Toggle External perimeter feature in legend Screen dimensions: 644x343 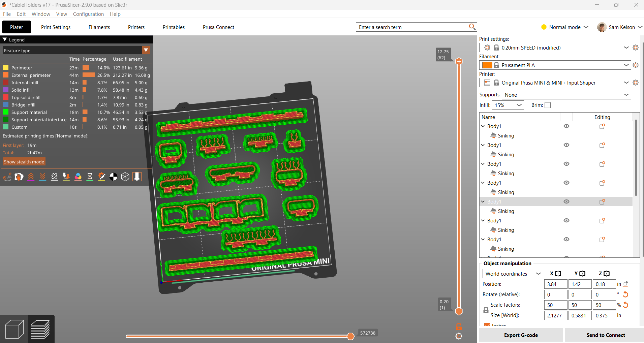(x=31, y=75)
